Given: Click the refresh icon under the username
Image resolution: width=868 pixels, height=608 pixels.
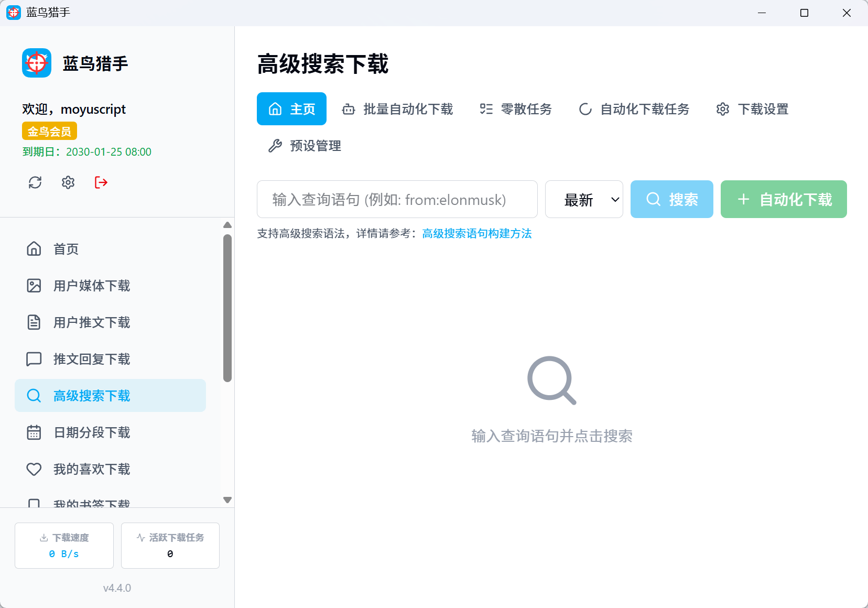Looking at the screenshot, I should click(35, 182).
